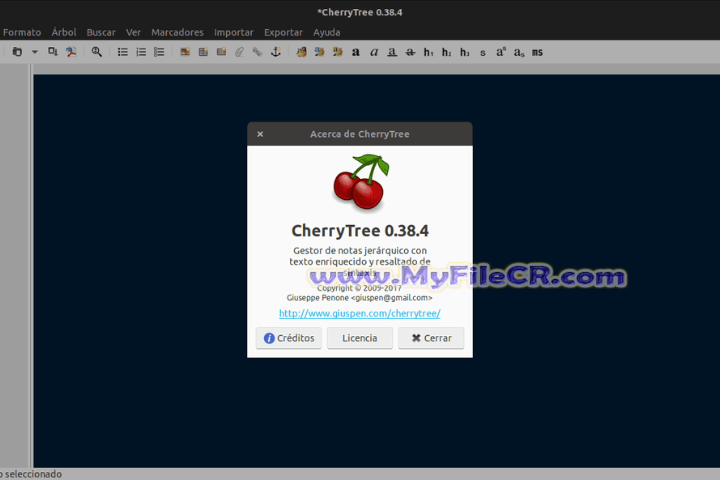
Task: Click the export to PDF icon
Action: click(71, 52)
